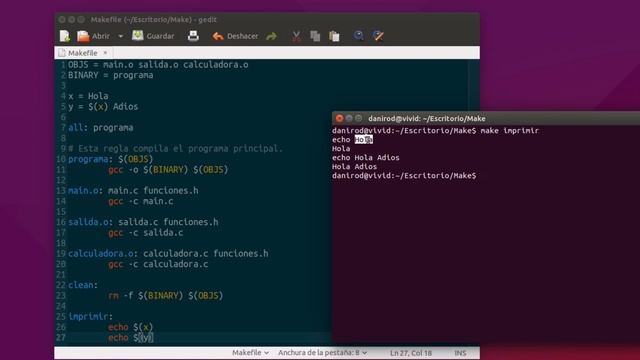Screen dimensions: 640x360
Task: Click the new document icon in gedit
Action: pos(64,36)
